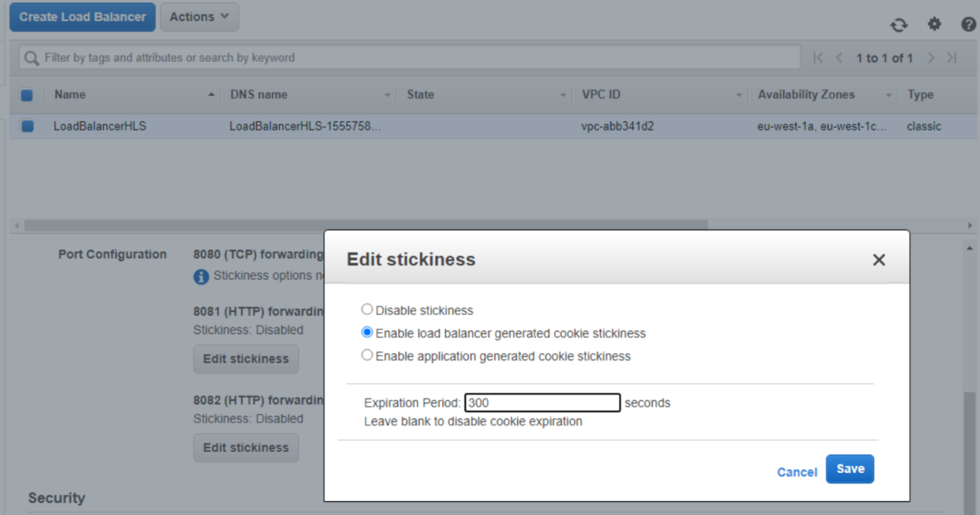
Task: Choose load balancer generated cookie stickiness
Action: coord(367,333)
